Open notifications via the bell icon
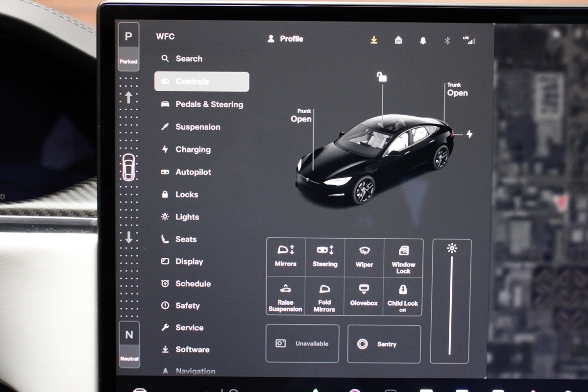 point(422,39)
